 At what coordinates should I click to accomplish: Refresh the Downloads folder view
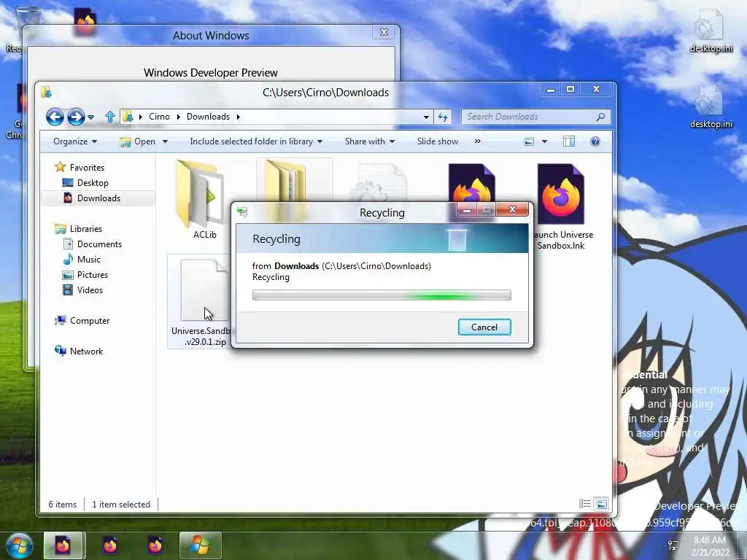[x=443, y=117]
